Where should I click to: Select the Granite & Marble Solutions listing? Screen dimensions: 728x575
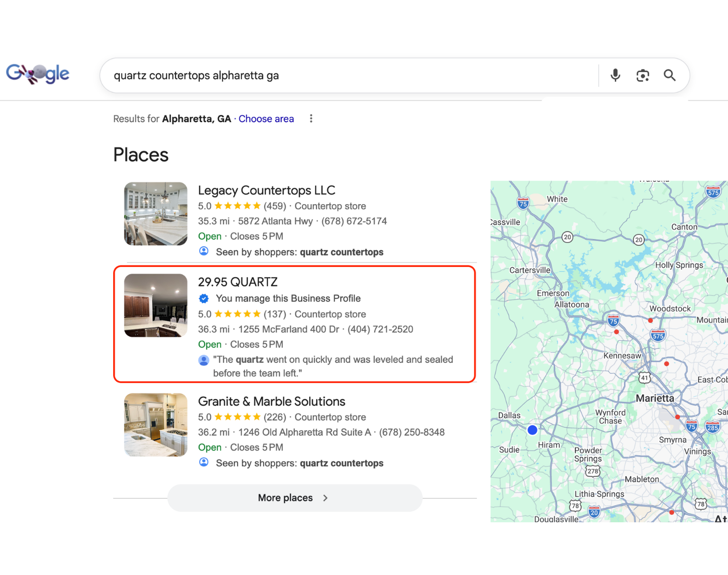[x=271, y=401]
